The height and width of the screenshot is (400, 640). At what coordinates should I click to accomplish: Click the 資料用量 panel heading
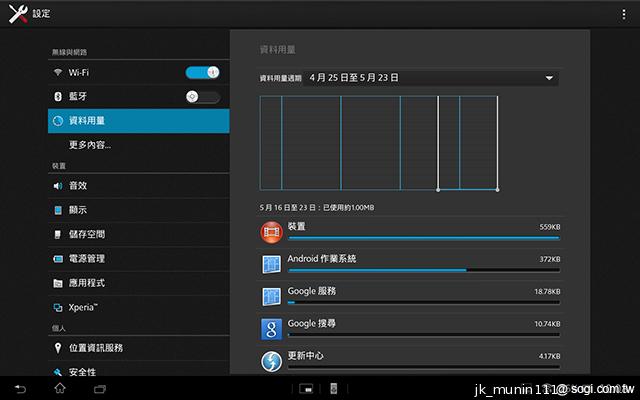[278, 50]
